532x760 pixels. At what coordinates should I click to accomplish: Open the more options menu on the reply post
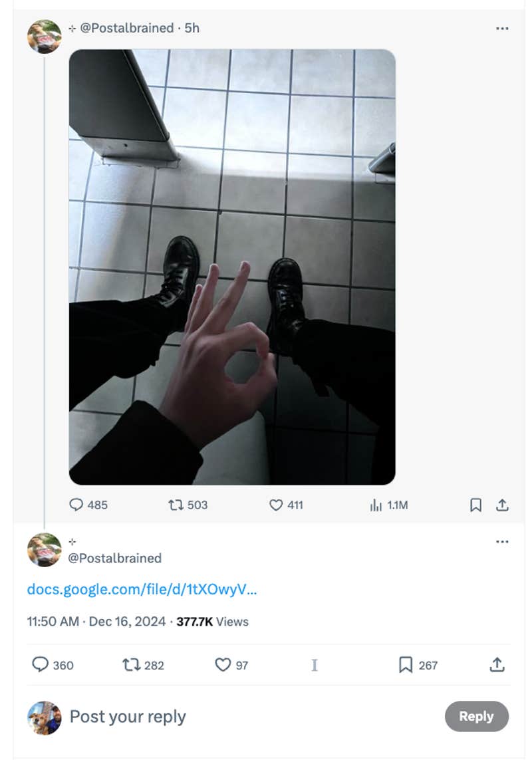(503, 541)
